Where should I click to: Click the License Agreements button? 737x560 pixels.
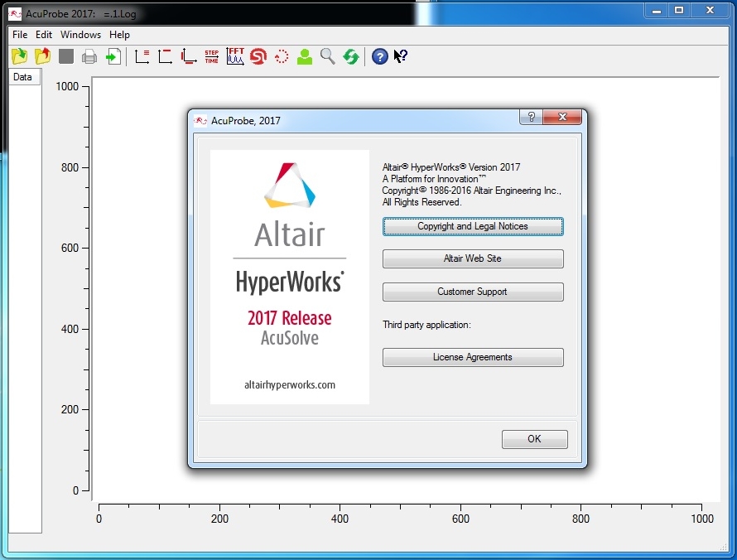(473, 357)
